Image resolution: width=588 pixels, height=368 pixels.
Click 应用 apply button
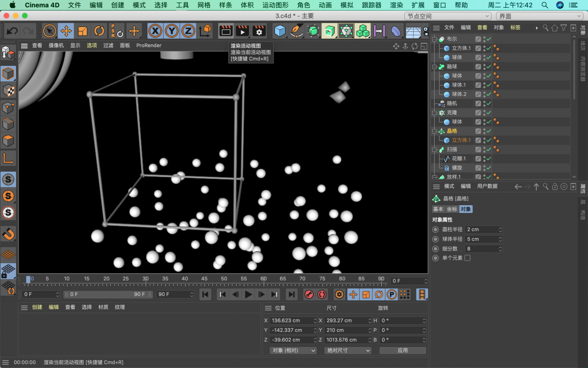(403, 350)
